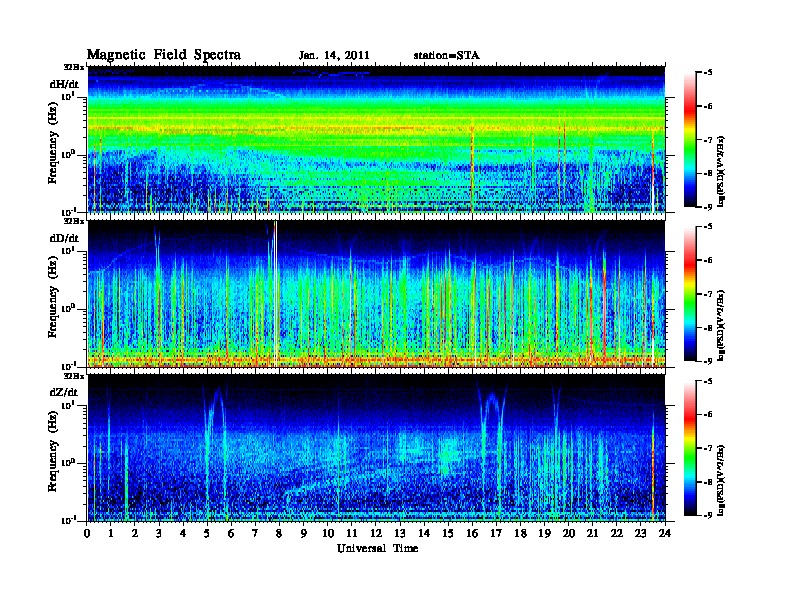Click hour tick label '24' on time axis
Image resolution: width=792 pixels, height=612 pixels.
(665, 533)
